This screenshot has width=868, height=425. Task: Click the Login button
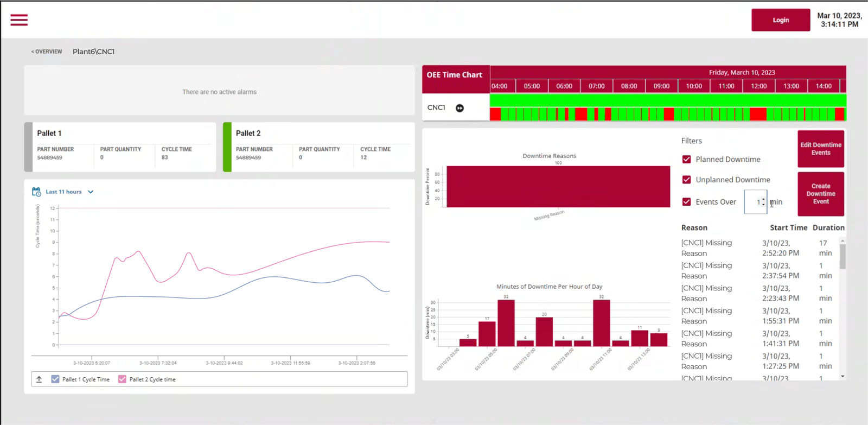(x=781, y=20)
